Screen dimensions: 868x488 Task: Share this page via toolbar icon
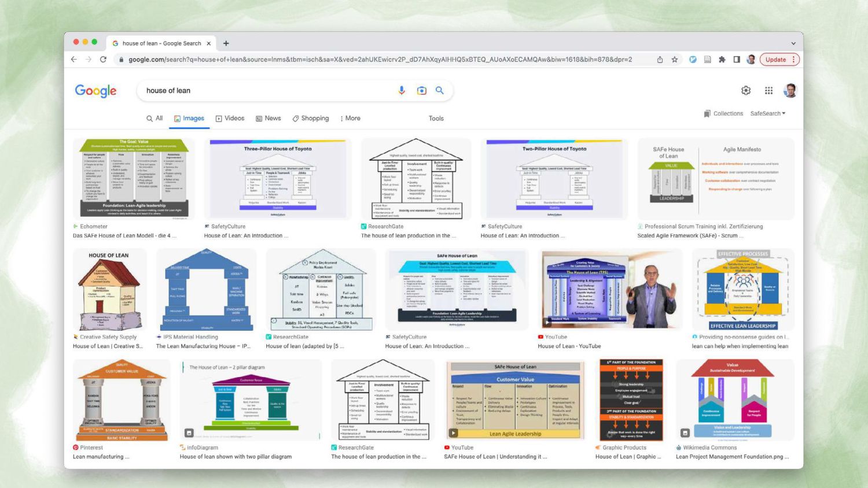[660, 59]
